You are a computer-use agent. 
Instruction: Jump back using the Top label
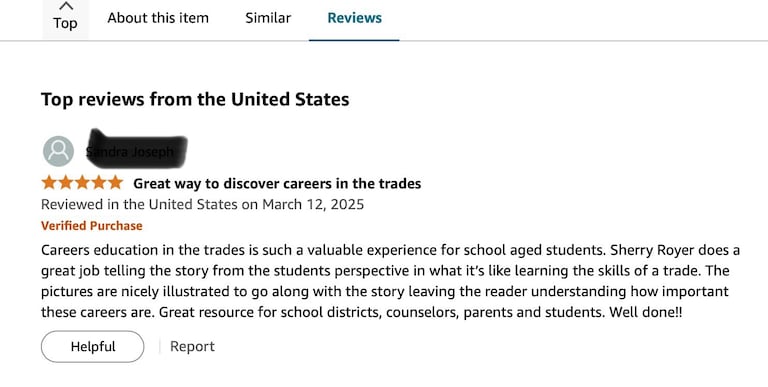(65, 24)
